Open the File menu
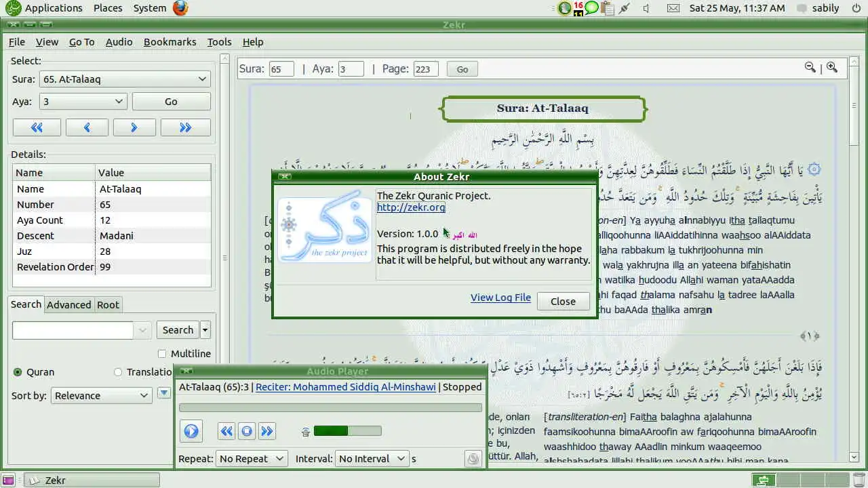This screenshot has width=868, height=488. pos(17,42)
